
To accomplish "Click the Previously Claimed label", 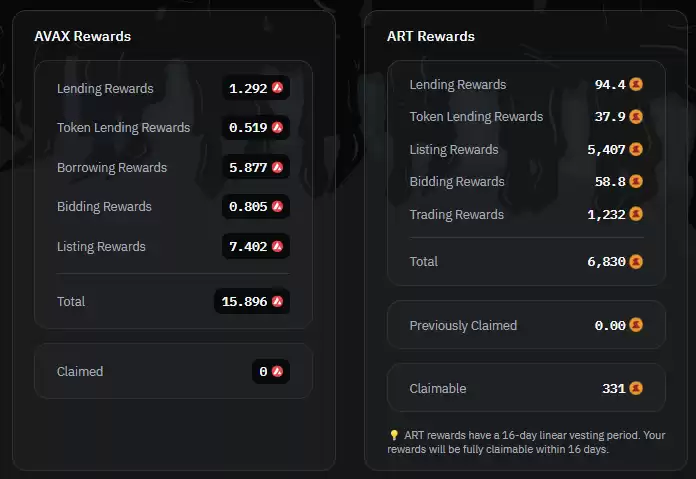I will point(463,325).
